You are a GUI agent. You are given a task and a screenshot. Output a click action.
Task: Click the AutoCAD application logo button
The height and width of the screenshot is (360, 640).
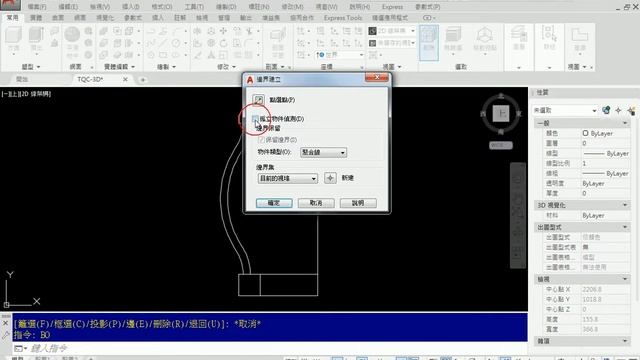pos(10,5)
